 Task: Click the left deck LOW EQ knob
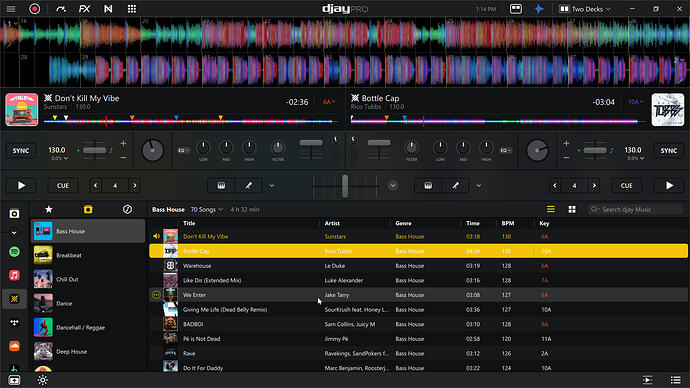point(203,147)
